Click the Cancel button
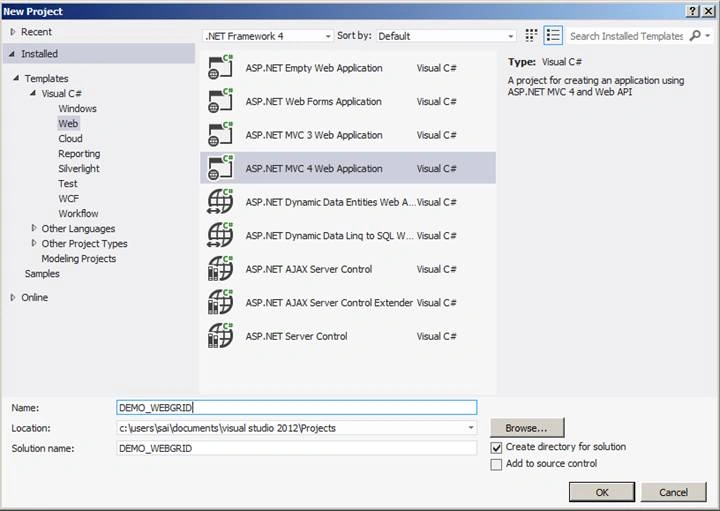This screenshot has width=720, height=511. pyautogui.click(x=673, y=492)
